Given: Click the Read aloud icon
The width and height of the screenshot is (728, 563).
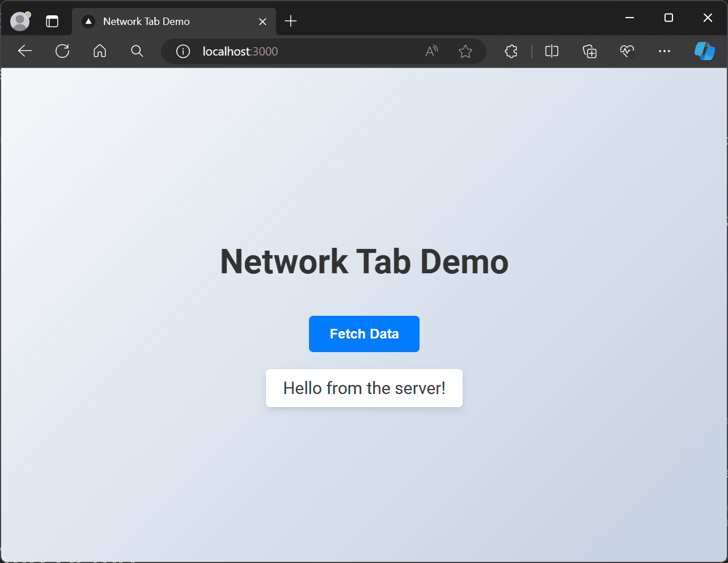Looking at the screenshot, I should tap(431, 51).
